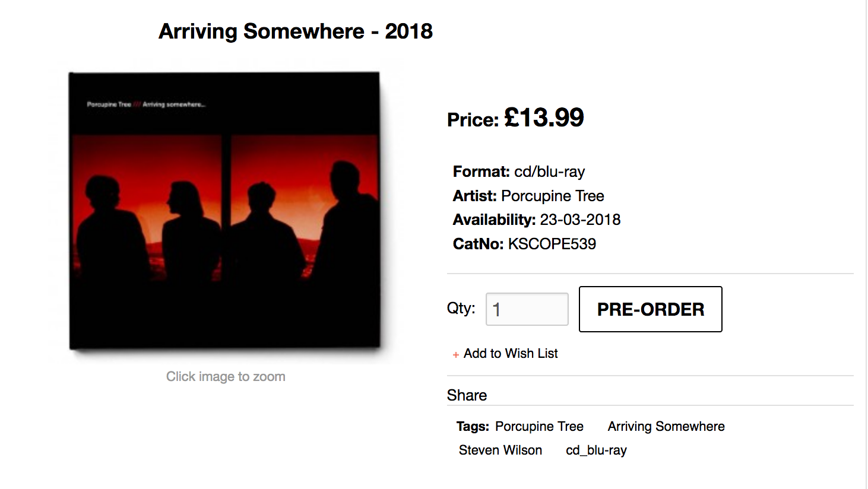Screen dimensions: 868x489
Task: Click the £13.99 price text
Action: [x=544, y=118]
